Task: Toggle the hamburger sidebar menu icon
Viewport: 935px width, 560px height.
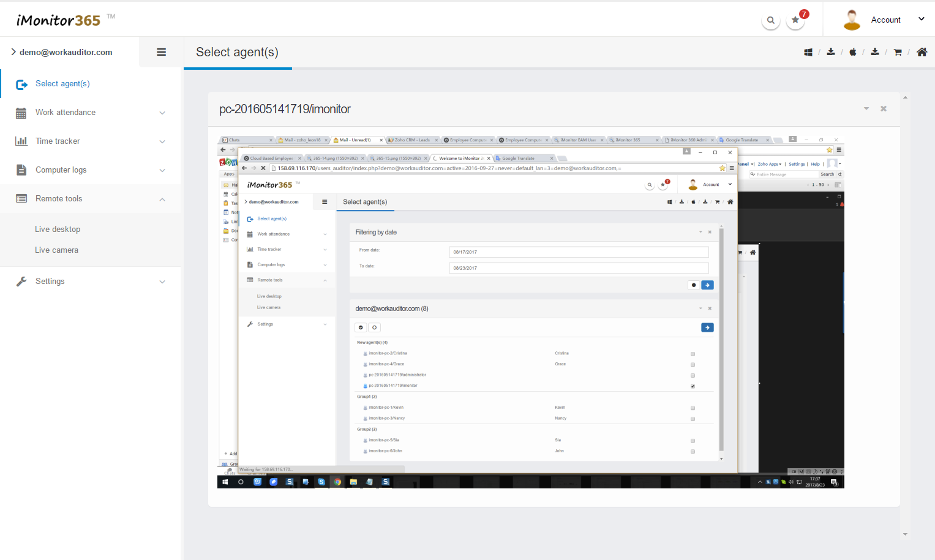Action: tap(161, 52)
